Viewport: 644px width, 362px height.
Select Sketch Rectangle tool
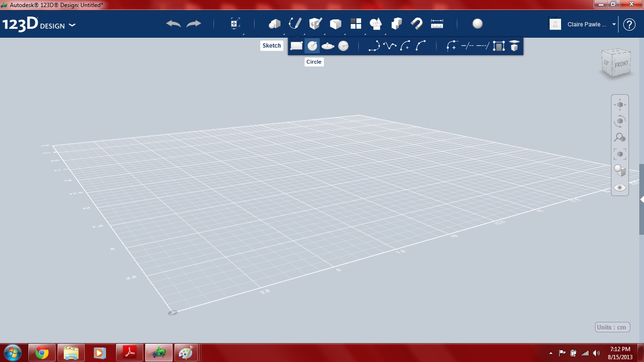296,46
